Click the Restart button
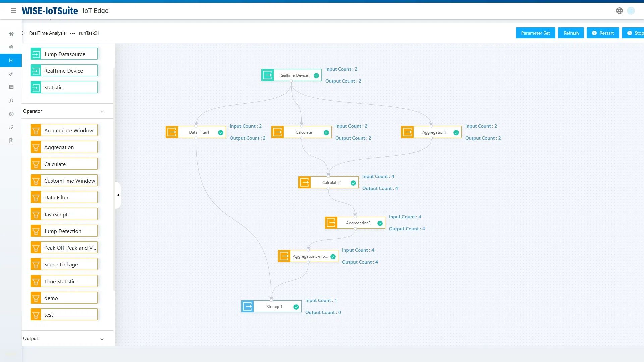Screen dimensions: 644x362 click(602, 33)
